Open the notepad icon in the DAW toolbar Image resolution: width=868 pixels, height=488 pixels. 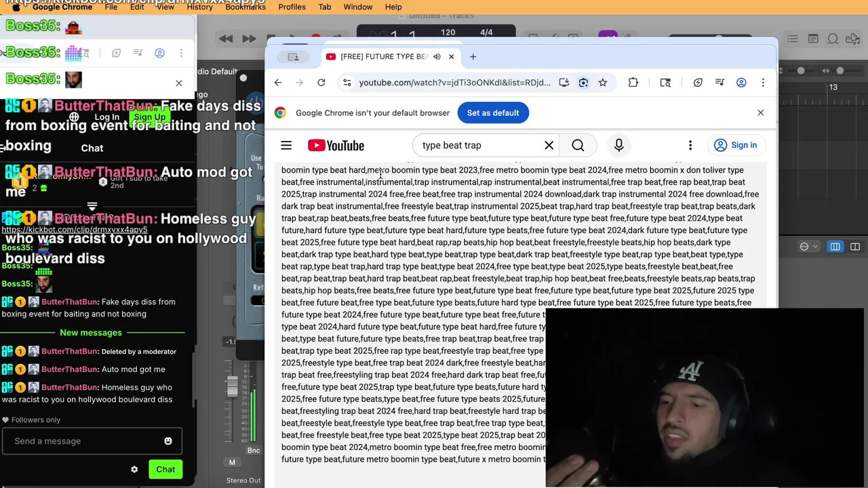click(813, 39)
